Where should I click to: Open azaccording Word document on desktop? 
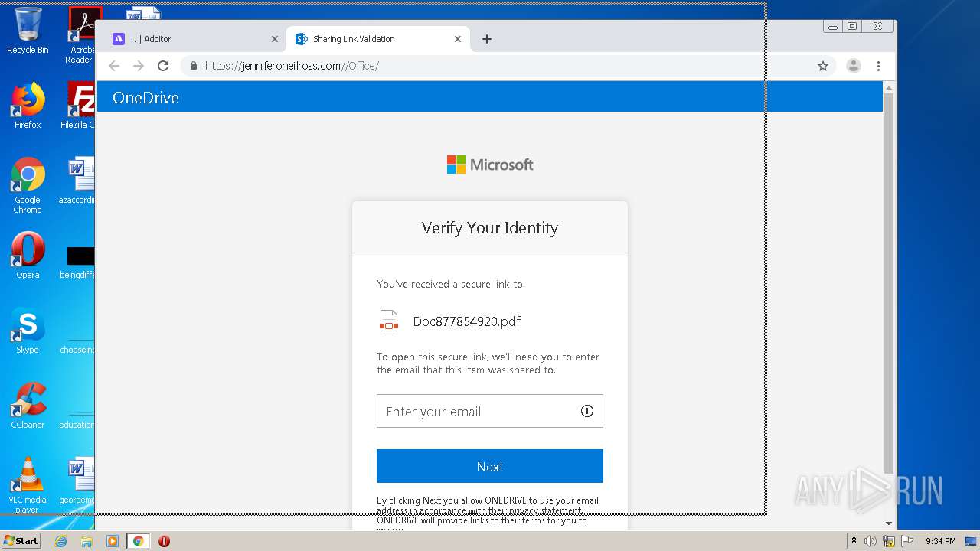[78, 181]
